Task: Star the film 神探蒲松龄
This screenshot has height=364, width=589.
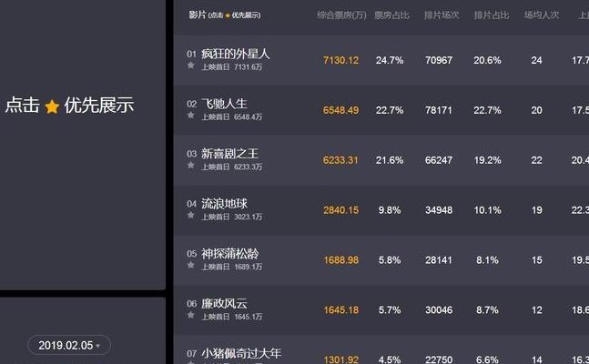Action: point(191,265)
